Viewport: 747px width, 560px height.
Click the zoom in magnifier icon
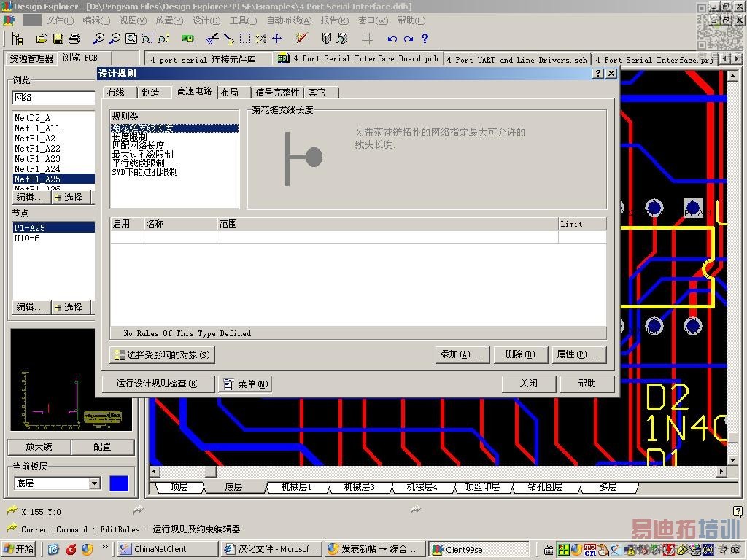point(98,39)
